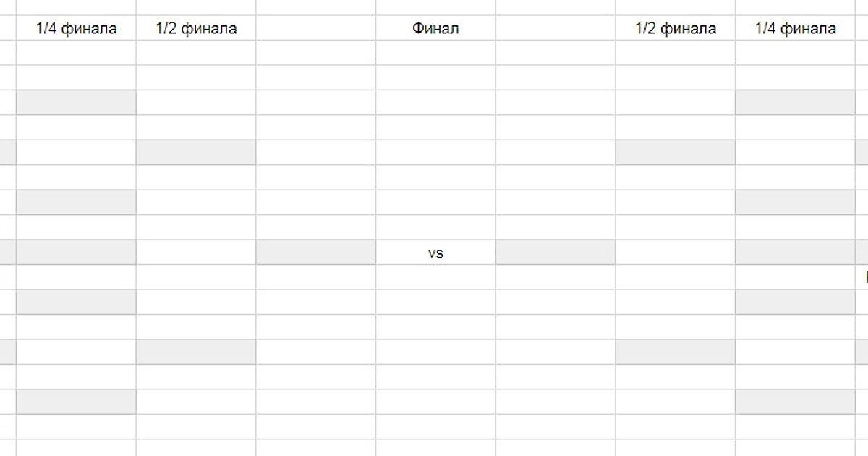The height and width of the screenshot is (456, 868).
Task: Click topmost shaded cell in left 1/4 финала column
Action: [76, 103]
